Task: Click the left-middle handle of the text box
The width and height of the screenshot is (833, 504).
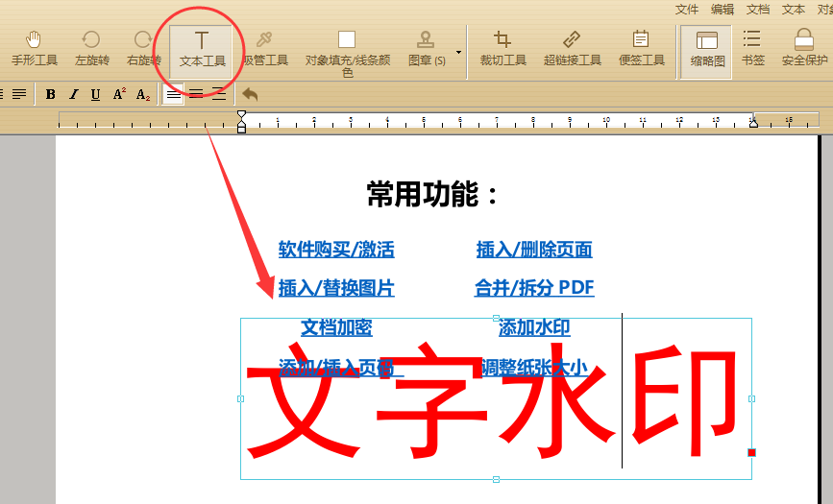Action: [x=240, y=398]
